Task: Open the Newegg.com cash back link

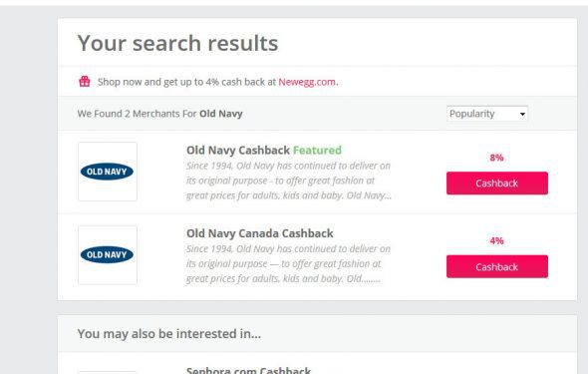Action: pos(307,82)
